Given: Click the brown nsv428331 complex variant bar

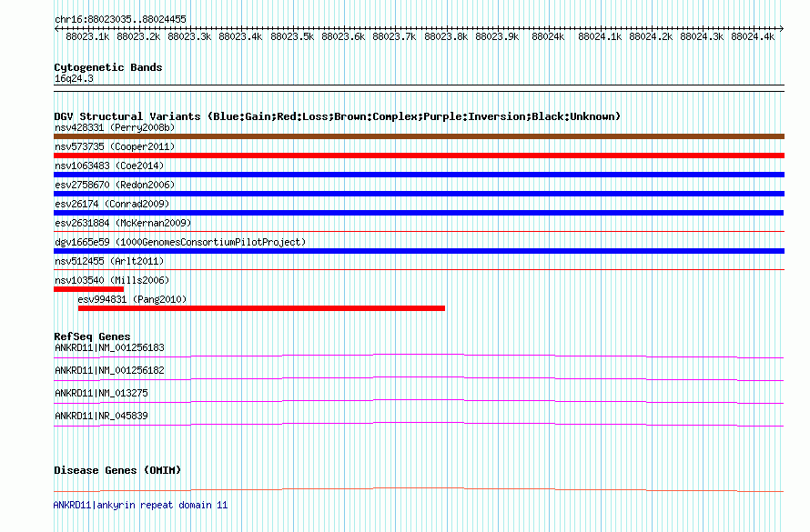Looking at the screenshot, I should tap(419, 136).
